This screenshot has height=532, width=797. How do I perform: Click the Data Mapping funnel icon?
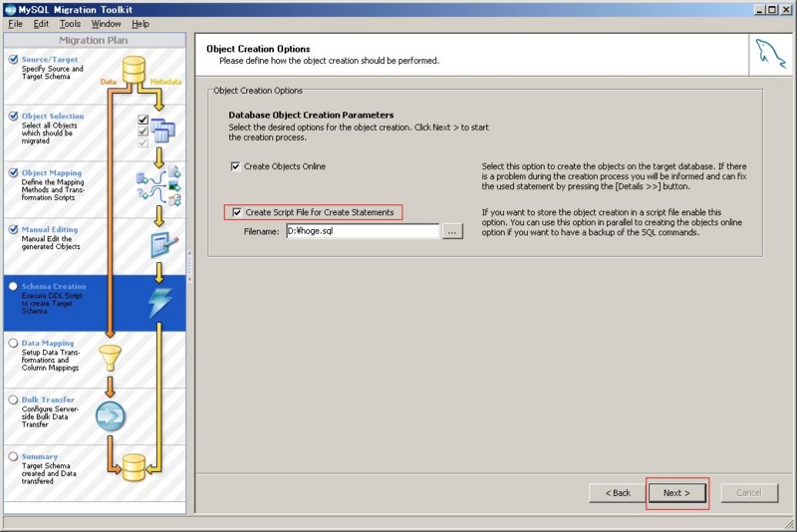point(110,359)
